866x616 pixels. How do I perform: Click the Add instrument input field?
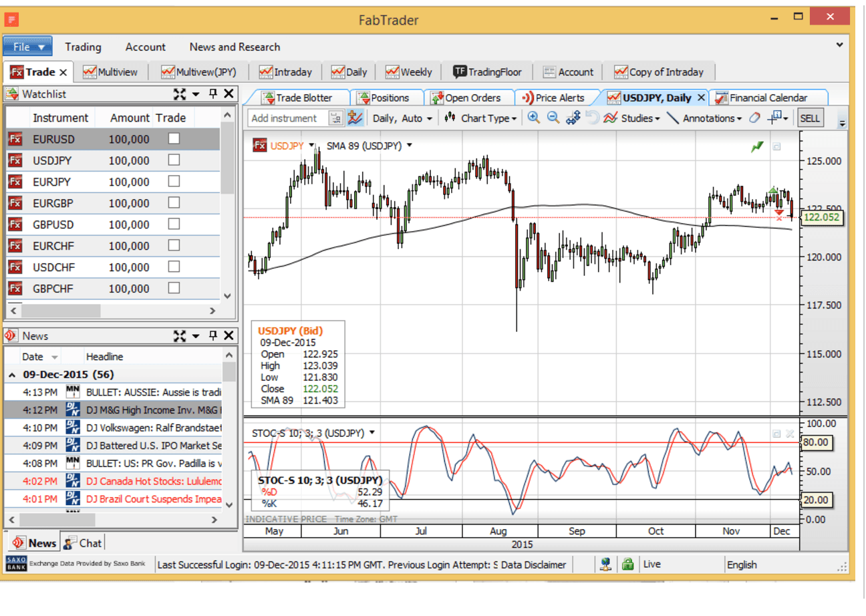pyautogui.click(x=289, y=118)
